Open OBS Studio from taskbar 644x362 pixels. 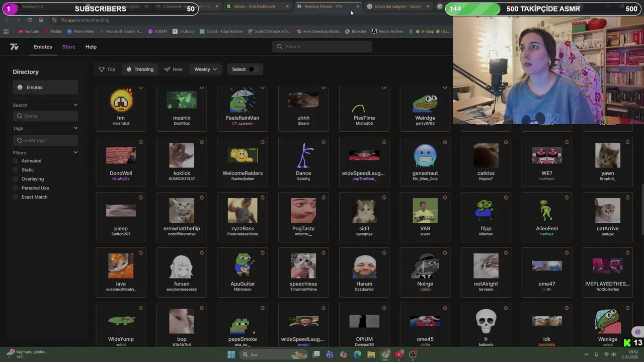pos(413,354)
